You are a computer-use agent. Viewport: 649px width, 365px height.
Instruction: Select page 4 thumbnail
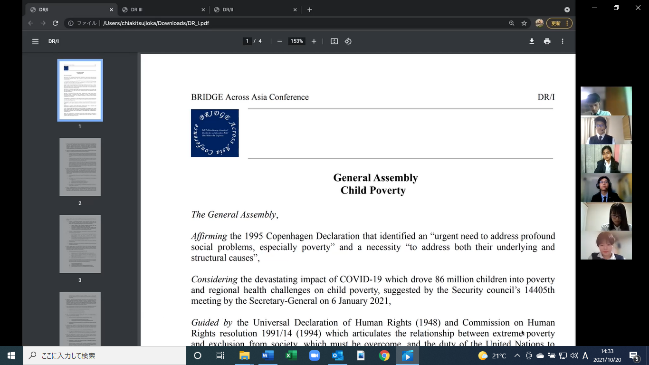click(80, 319)
